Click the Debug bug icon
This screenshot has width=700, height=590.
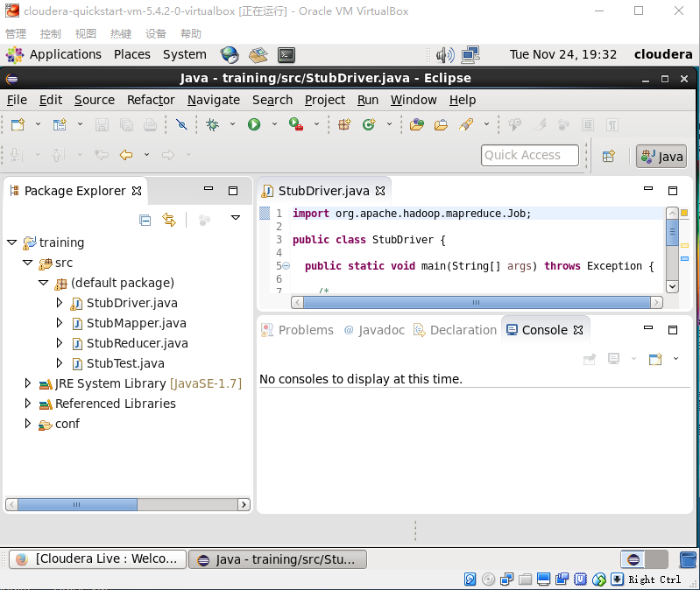[x=213, y=124]
